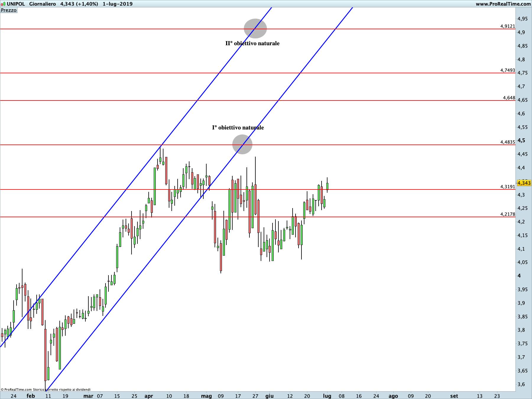The image size is (532, 399).
Task: Click the 4,7493 level label
Action: (x=507, y=70)
